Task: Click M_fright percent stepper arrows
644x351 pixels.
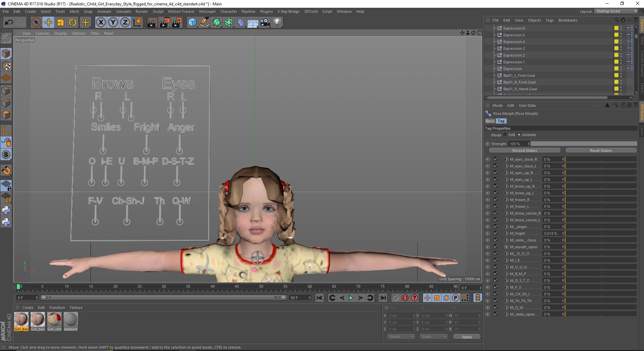Action: [x=563, y=233]
